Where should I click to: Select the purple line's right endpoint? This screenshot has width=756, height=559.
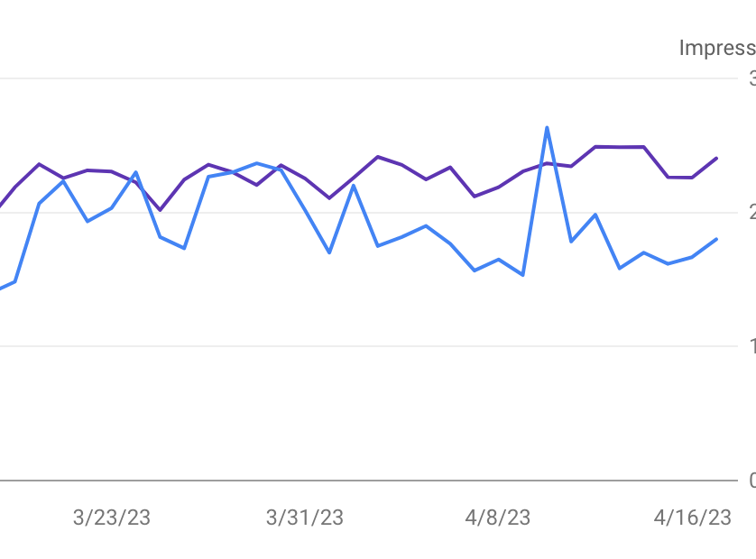point(716,158)
